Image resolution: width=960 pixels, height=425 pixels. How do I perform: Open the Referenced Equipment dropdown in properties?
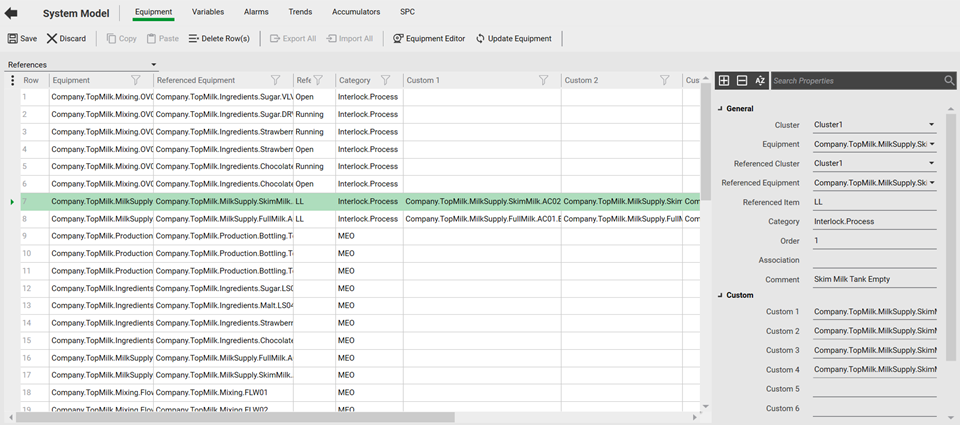[931, 183]
